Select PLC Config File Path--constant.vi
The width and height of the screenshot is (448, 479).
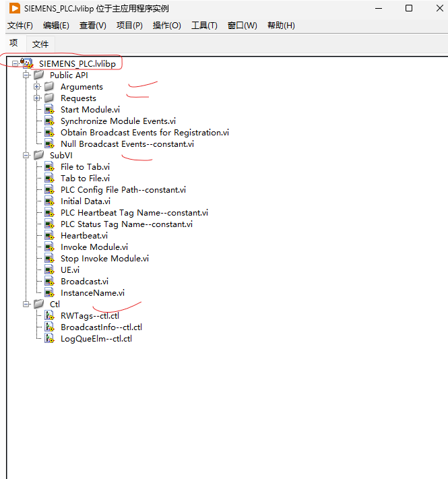point(123,190)
